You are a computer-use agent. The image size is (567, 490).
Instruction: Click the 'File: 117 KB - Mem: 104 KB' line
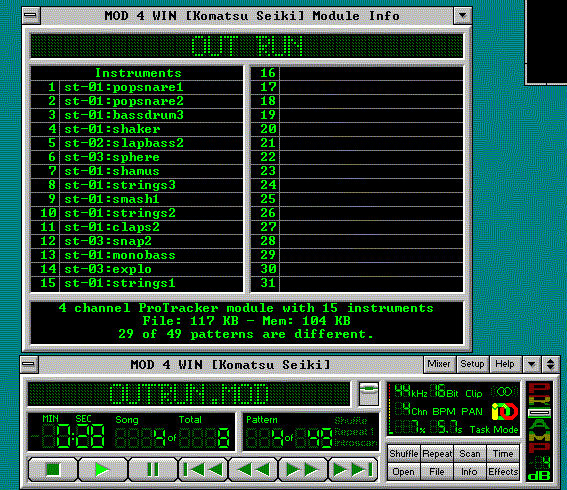(x=246, y=321)
